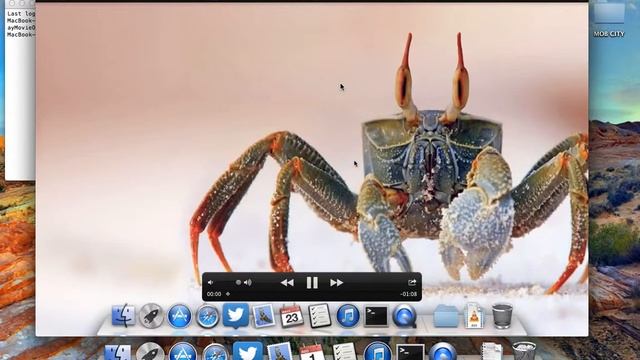Click the rewind button in QuickTime controller
The width and height of the screenshot is (640, 360).
pyautogui.click(x=287, y=282)
